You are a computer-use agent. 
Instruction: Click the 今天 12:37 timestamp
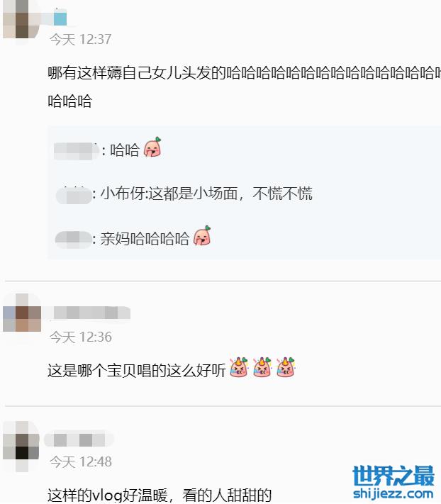click(x=80, y=40)
